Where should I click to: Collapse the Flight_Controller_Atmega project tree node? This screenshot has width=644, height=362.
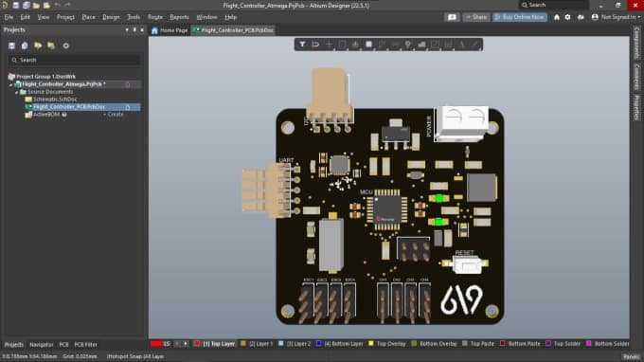[x=11, y=84]
